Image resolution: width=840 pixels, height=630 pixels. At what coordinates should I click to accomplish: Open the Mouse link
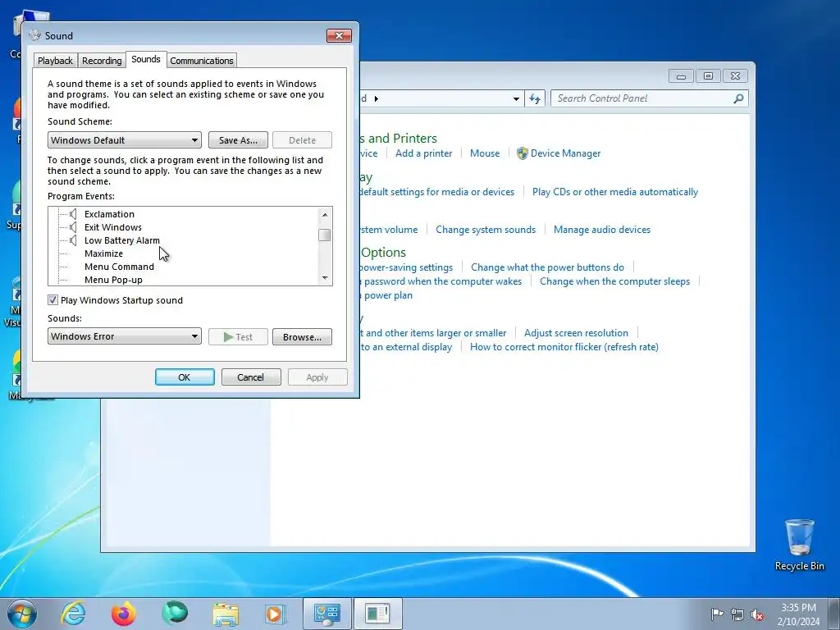coord(485,153)
